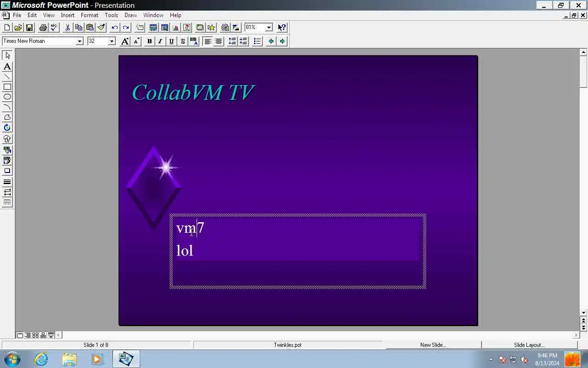Open the View menu

[x=49, y=15]
